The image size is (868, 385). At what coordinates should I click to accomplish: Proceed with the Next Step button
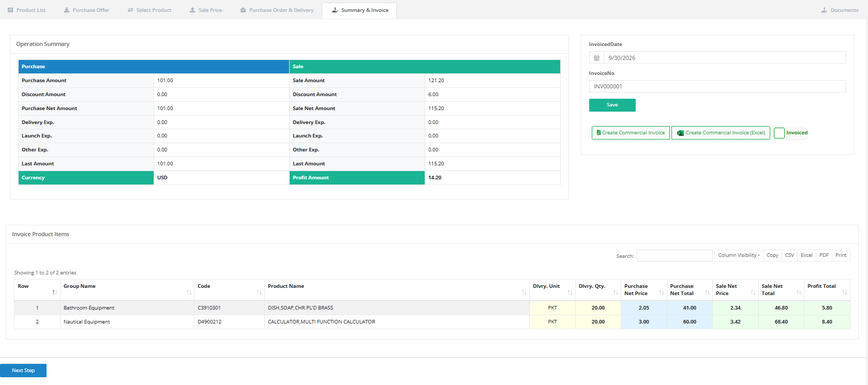(x=23, y=371)
